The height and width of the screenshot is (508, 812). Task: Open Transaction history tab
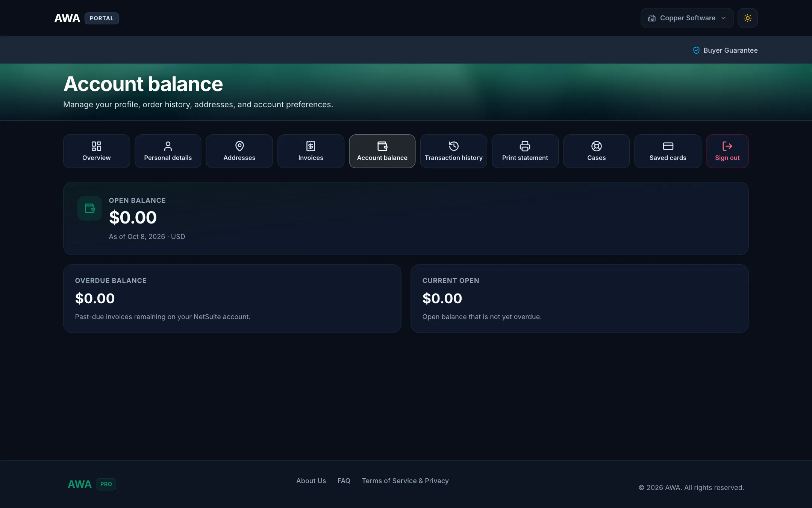(454, 151)
